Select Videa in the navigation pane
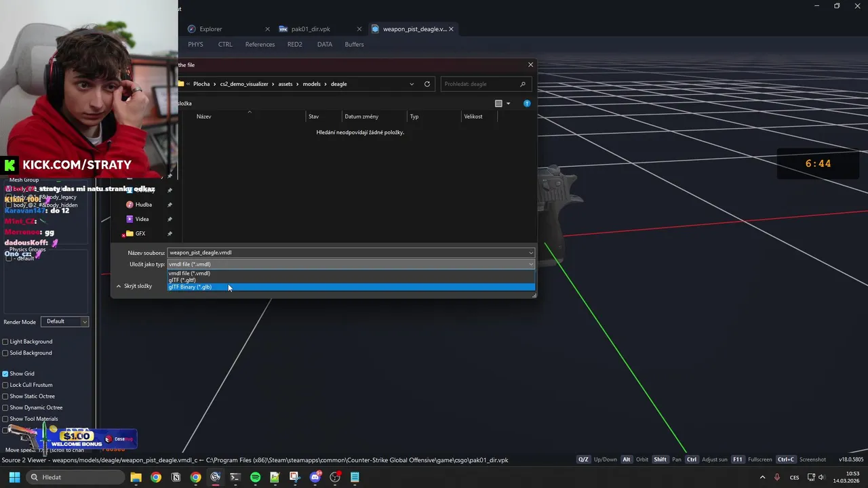 (142, 219)
